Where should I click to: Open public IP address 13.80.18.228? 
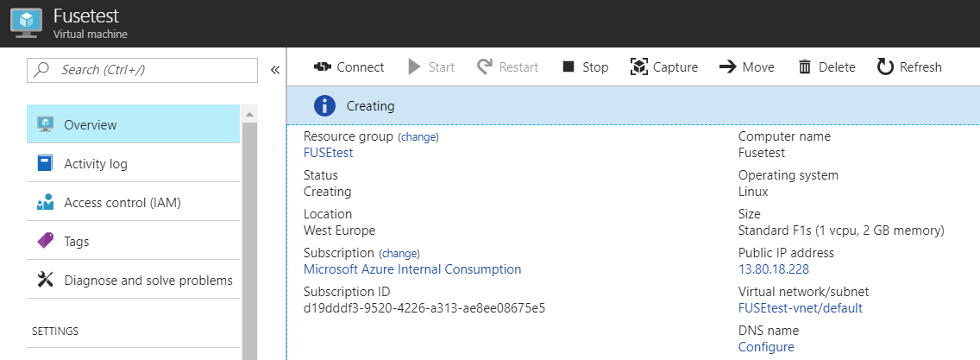[x=774, y=269]
